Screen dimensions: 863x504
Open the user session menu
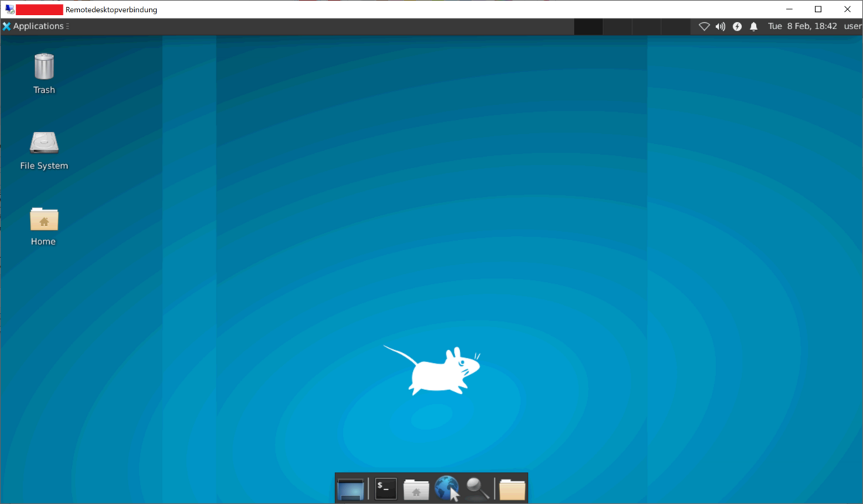(853, 26)
